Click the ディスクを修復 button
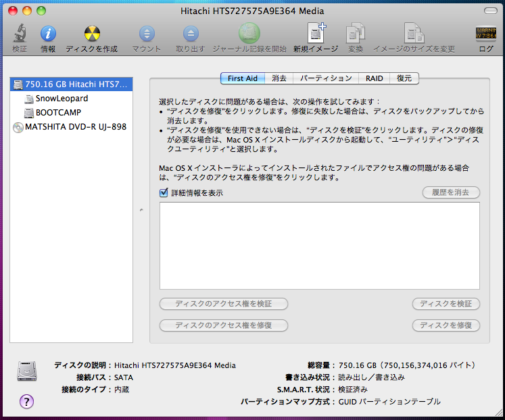Viewport: 505px width, 420px height. click(x=446, y=325)
